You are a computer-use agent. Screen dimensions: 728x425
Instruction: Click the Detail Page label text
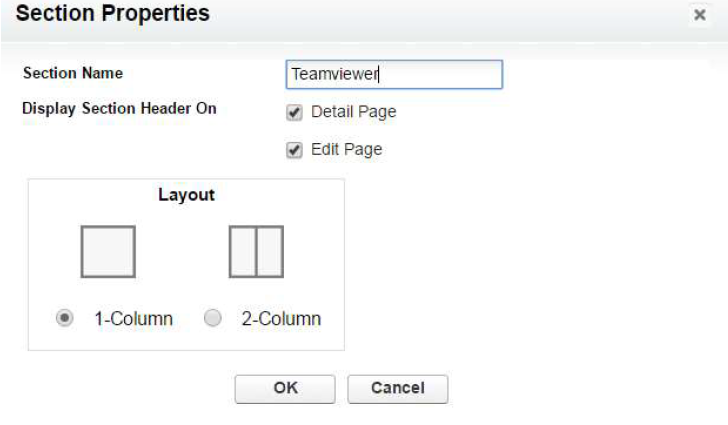point(354,112)
